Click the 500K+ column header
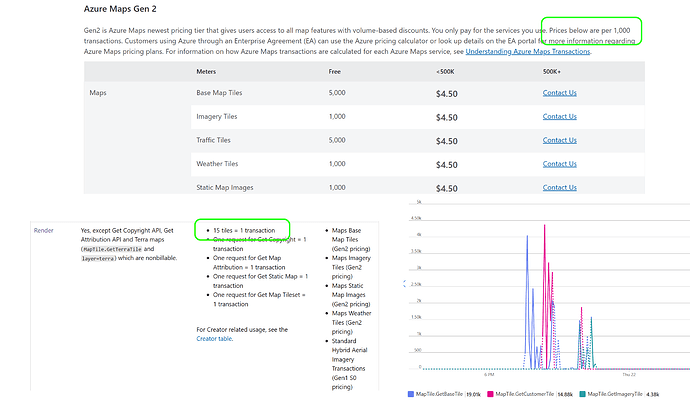690x412 pixels. 551,71
